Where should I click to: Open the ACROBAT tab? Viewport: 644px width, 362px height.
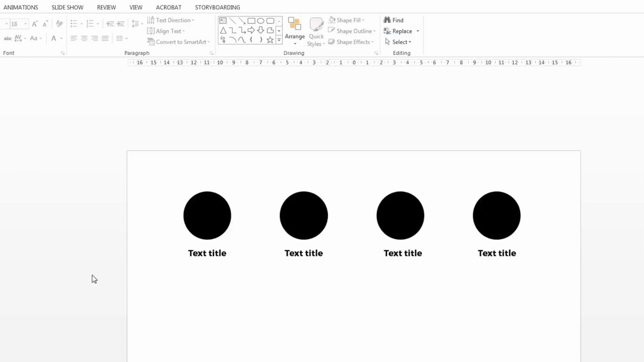tap(168, 7)
